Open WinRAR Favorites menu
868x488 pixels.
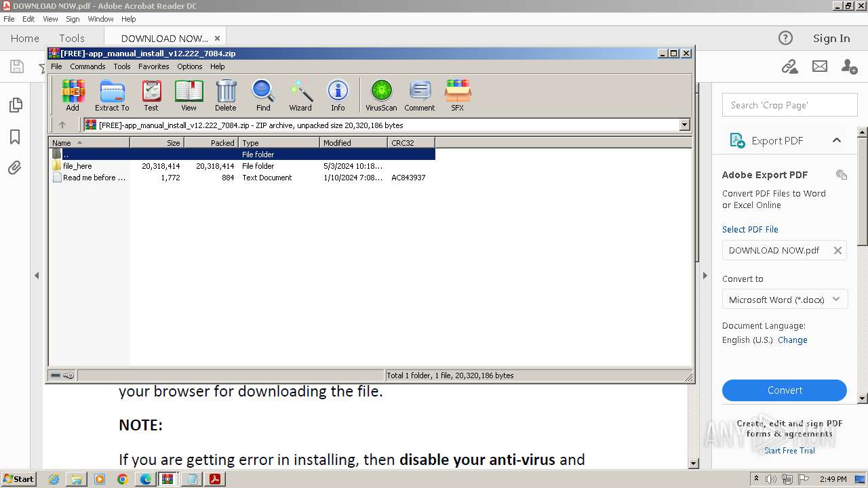(x=154, y=66)
